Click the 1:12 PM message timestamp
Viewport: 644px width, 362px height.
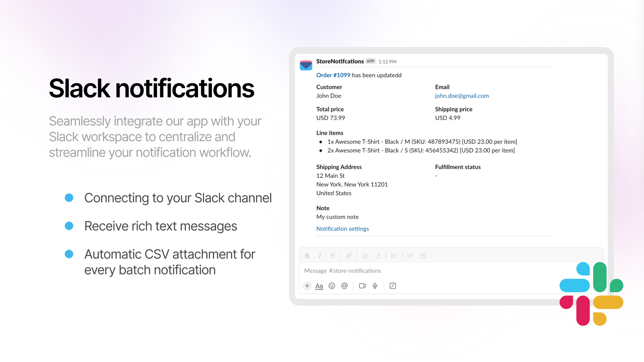click(388, 62)
